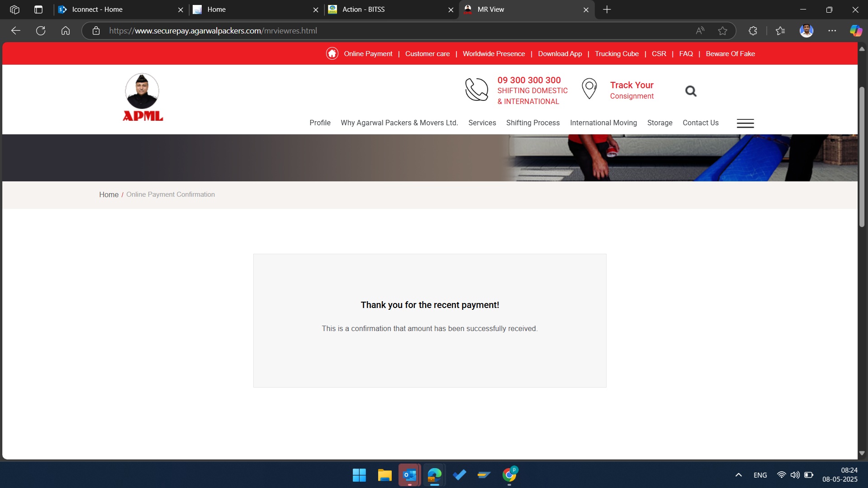The width and height of the screenshot is (868, 488).
Task: Click Trucking Cube link
Action: [617, 53]
